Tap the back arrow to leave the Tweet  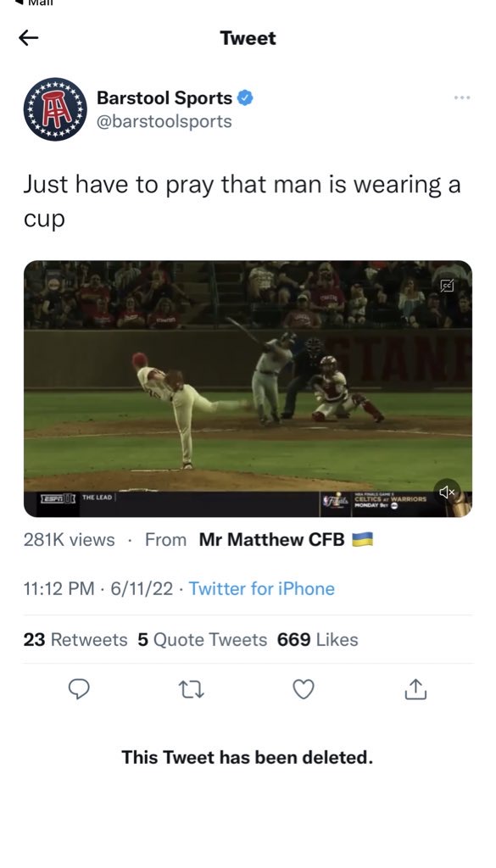pyautogui.click(x=30, y=37)
